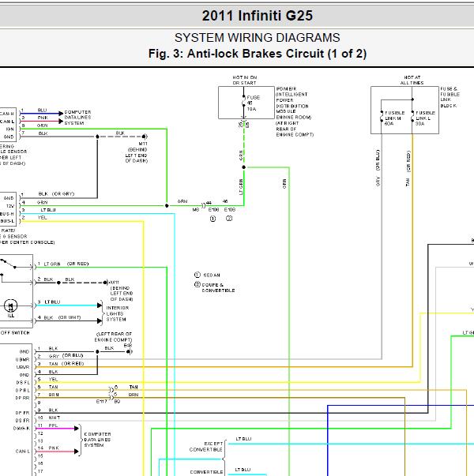
Task: Click the "DP RR" terminal label
Action: click(x=22, y=398)
